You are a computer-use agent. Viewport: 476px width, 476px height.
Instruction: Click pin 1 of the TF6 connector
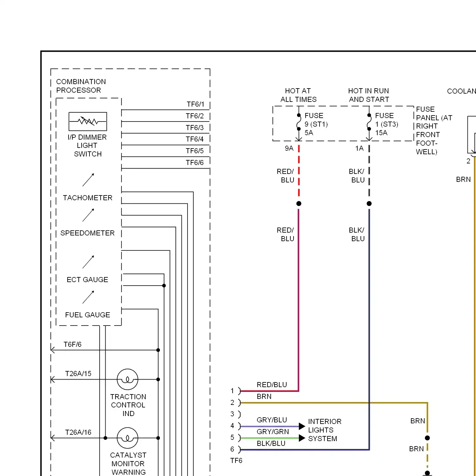click(x=232, y=391)
